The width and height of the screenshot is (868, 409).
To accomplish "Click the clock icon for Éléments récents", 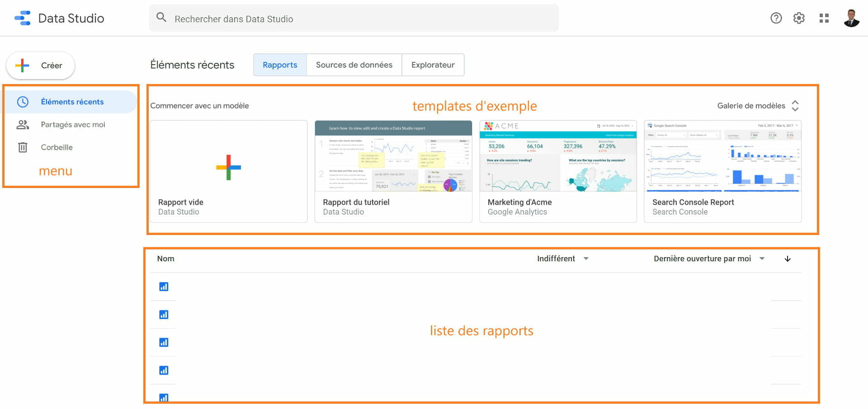I will (23, 102).
